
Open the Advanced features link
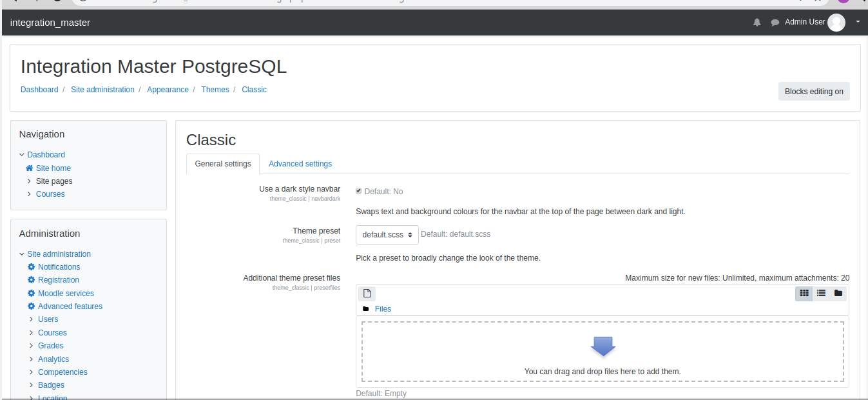[x=70, y=306]
